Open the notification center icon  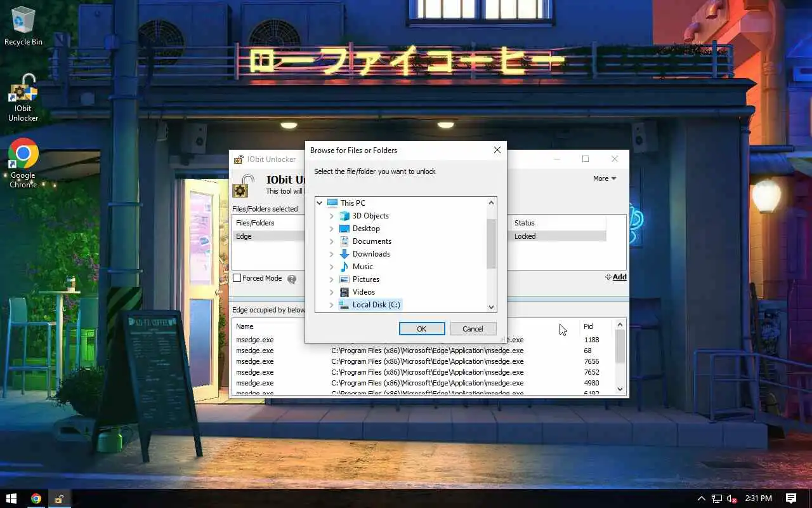tap(791, 498)
